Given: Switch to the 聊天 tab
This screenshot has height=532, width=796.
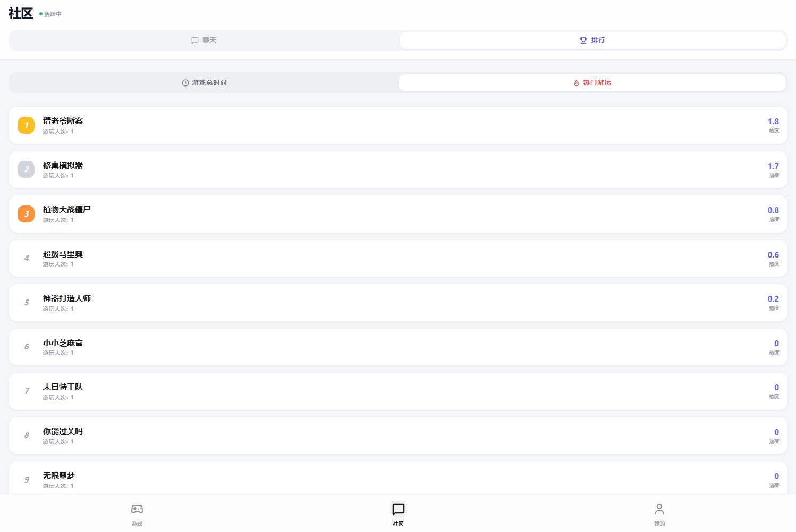Looking at the screenshot, I should coord(204,40).
